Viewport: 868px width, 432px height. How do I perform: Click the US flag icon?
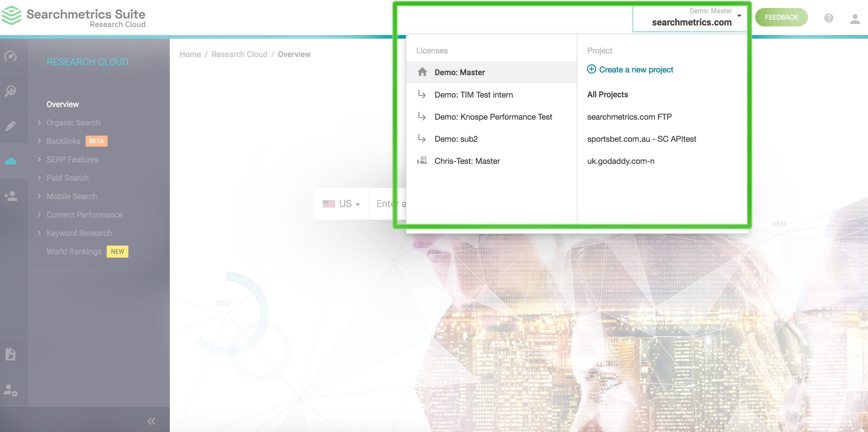(329, 204)
